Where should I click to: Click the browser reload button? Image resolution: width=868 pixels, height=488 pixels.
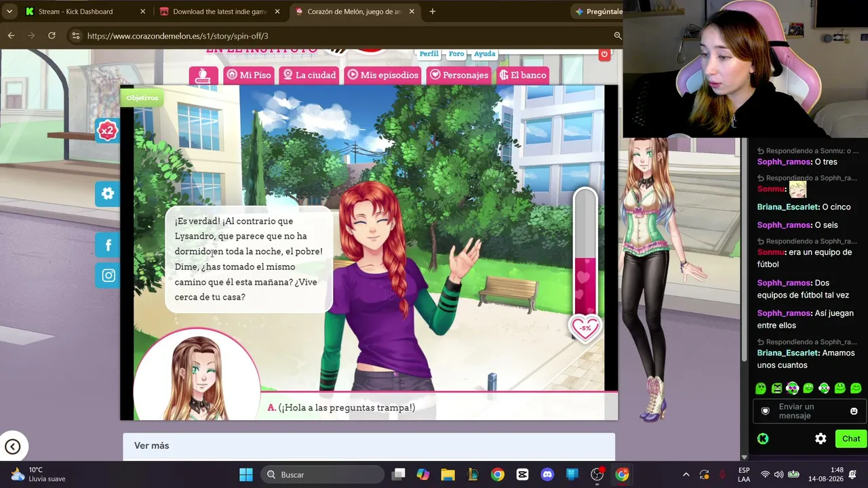point(52,35)
